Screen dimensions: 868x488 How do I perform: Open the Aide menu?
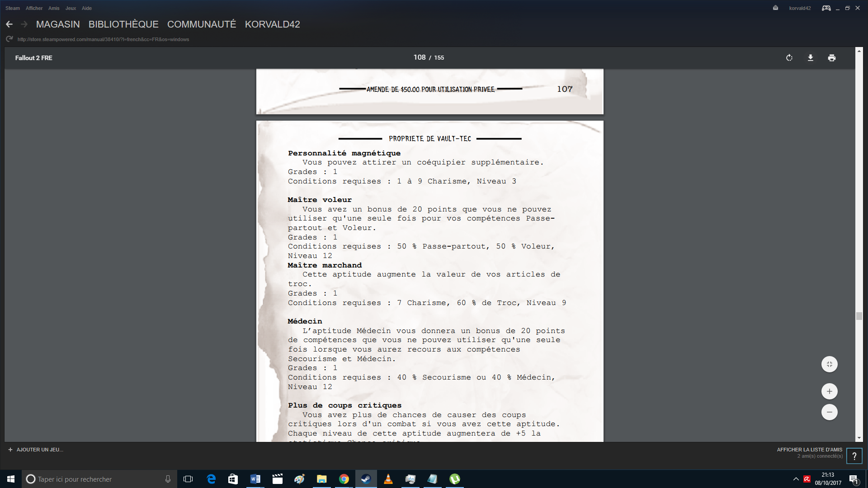pos(87,8)
